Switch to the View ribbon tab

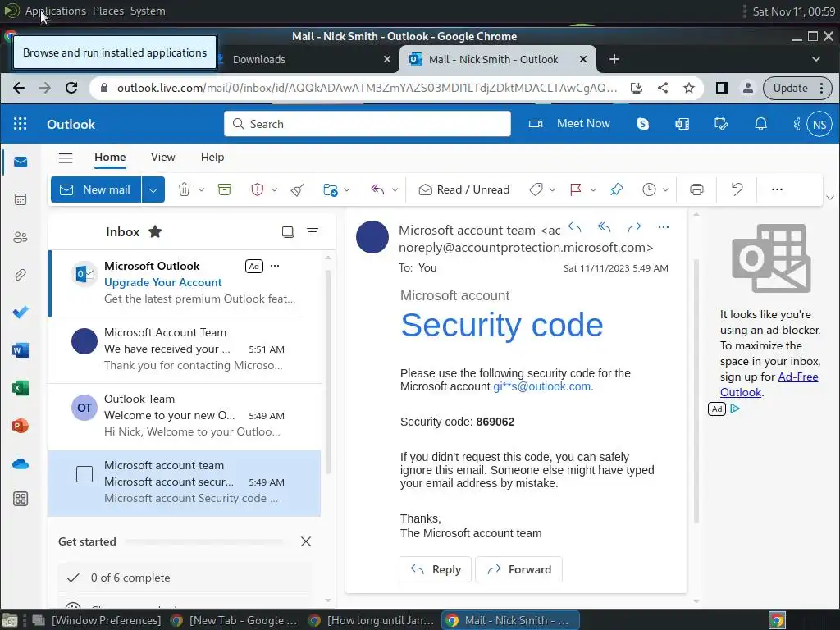click(163, 157)
